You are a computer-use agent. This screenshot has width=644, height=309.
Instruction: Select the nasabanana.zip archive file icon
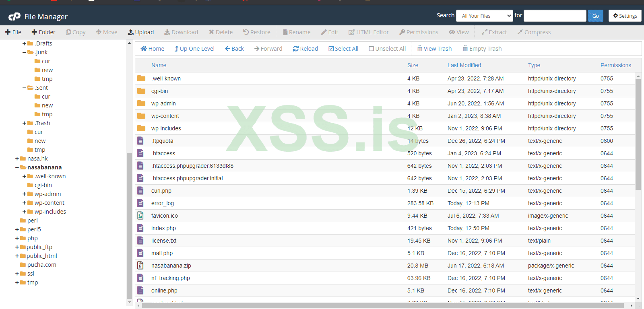[x=140, y=266]
